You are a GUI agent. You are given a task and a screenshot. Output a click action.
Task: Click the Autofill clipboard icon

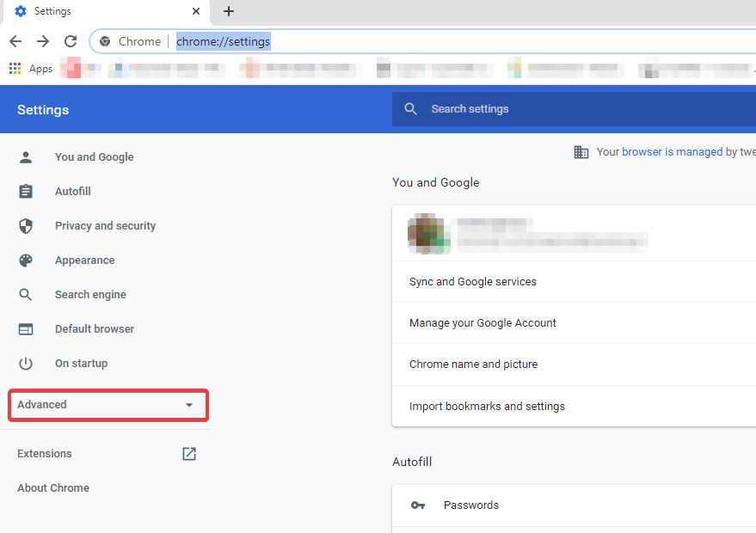(x=26, y=191)
